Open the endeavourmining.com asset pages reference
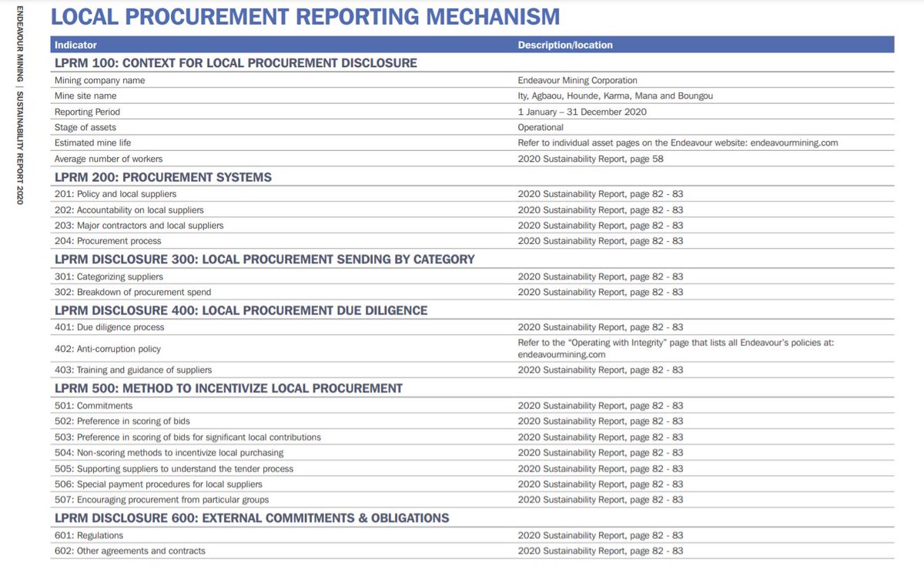Screen dimensions: 924x569 [678, 142]
